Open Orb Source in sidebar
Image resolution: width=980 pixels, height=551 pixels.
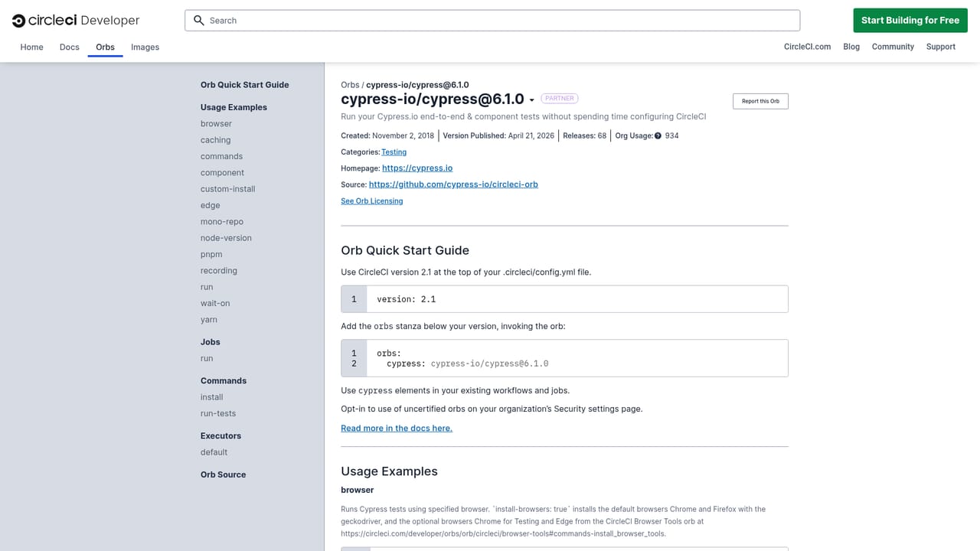[223, 474]
